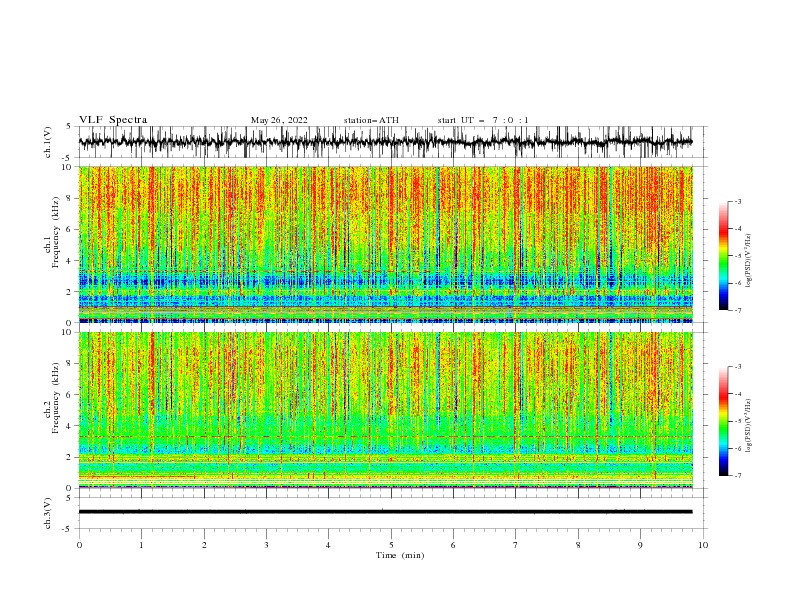Click the "2" tick on the time axis
Screen dimensions: 792x612
204,545
